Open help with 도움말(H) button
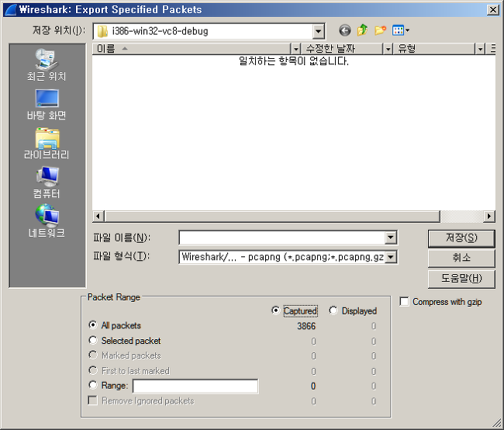 point(461,279)
